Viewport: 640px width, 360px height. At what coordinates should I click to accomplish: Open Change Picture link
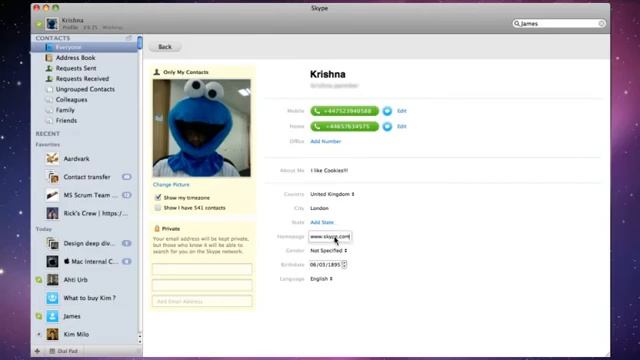(x=171, y=184)
